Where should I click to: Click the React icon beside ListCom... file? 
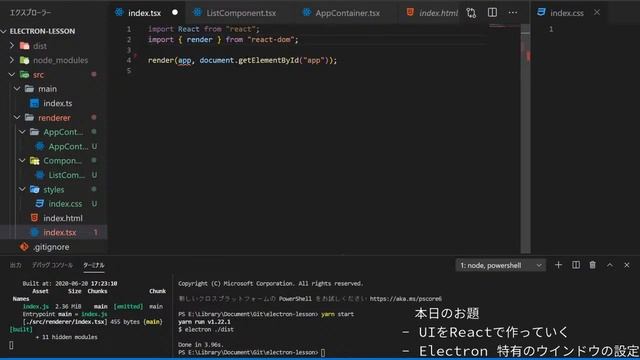[x=40, y=175]
